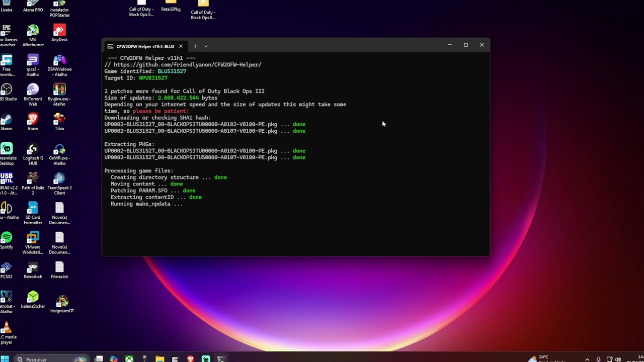Select Ryujinx.exe Atalho desktop shortcut

coord(59,96)
